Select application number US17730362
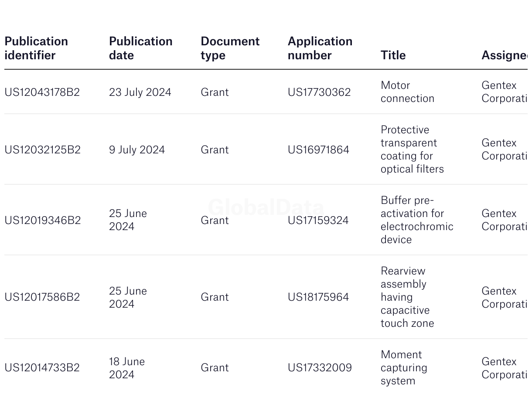This screenshot has width=532, height=414. 319,92
